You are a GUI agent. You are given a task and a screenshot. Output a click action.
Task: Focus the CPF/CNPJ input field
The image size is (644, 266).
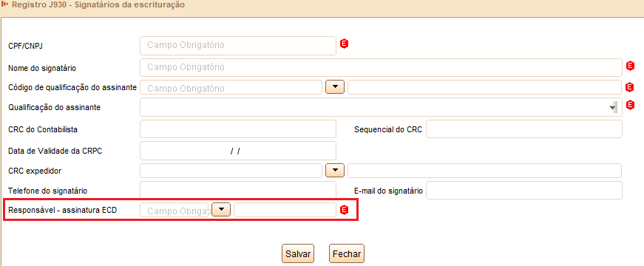click(x=238, y=46)
